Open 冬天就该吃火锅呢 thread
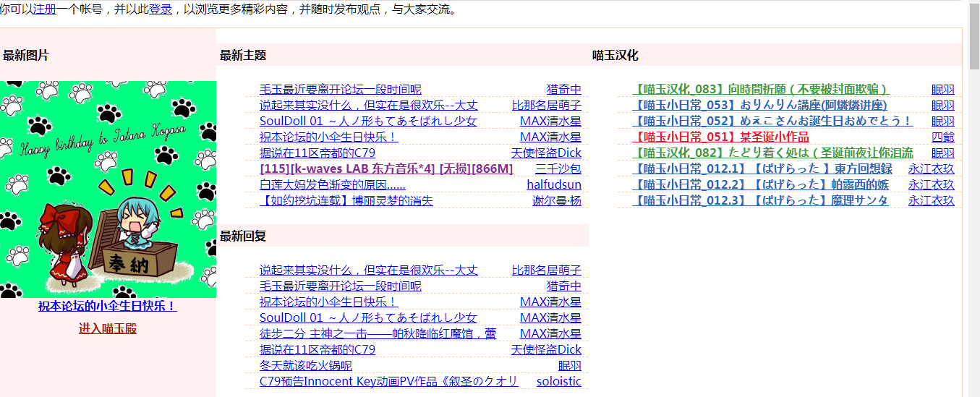Image resolution: width=980 pixels, height=397 pixels. (x=306, y=366)
